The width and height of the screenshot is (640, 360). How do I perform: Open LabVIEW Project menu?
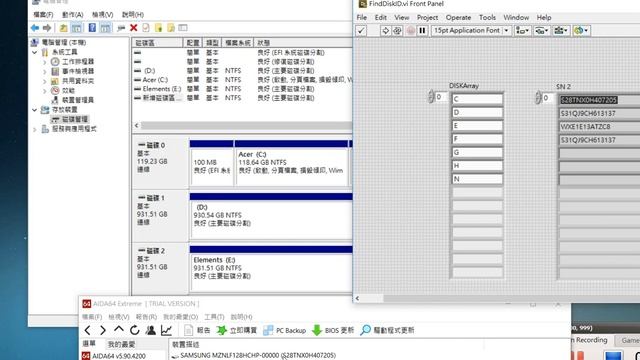pyautogui.click(x=427, y=18)
